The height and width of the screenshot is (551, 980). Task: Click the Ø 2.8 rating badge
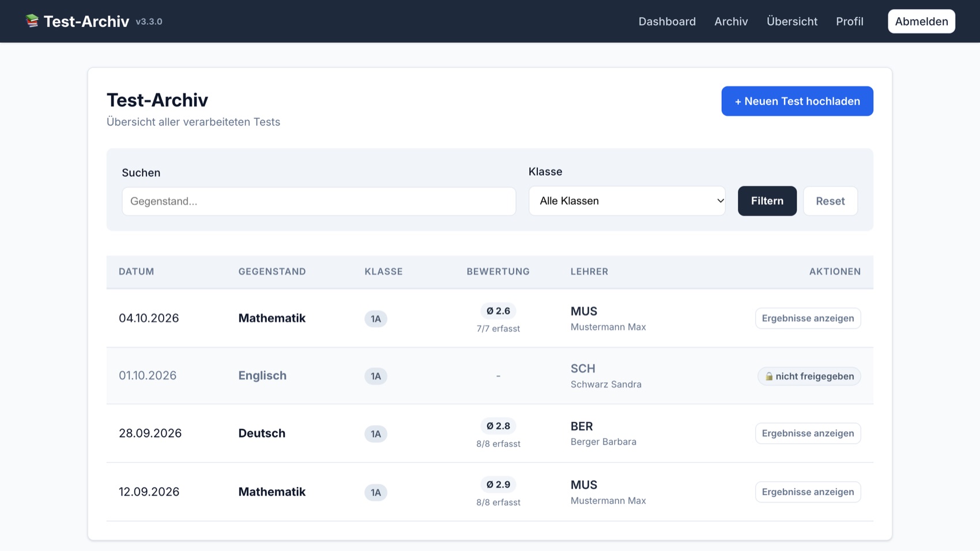click(x=498, y=427)
